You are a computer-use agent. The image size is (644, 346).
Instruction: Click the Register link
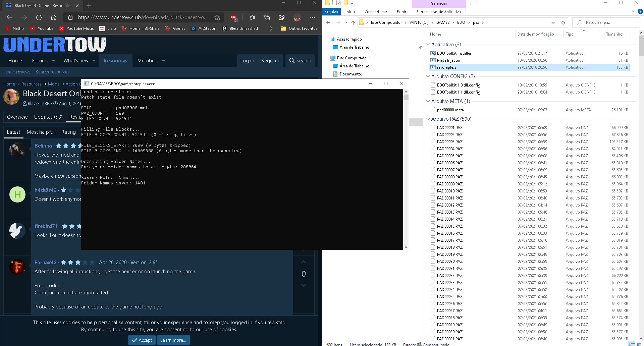(270, 61)
